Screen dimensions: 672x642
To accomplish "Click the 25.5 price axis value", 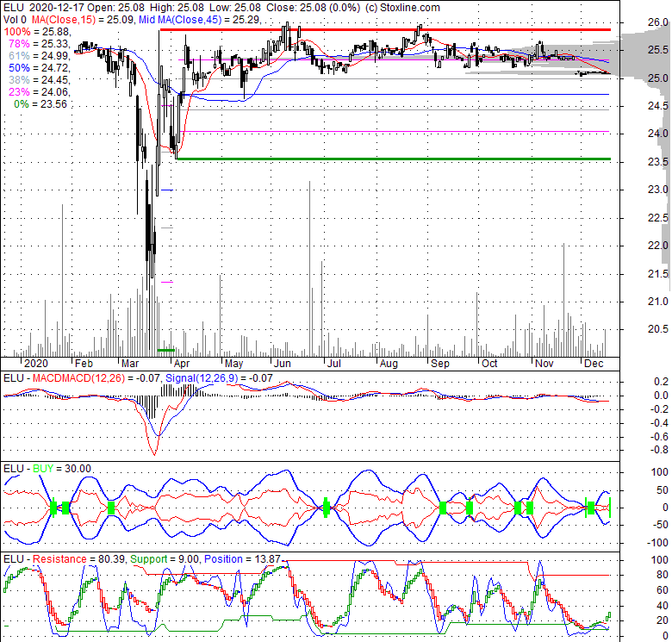I will tap(658, 50).
